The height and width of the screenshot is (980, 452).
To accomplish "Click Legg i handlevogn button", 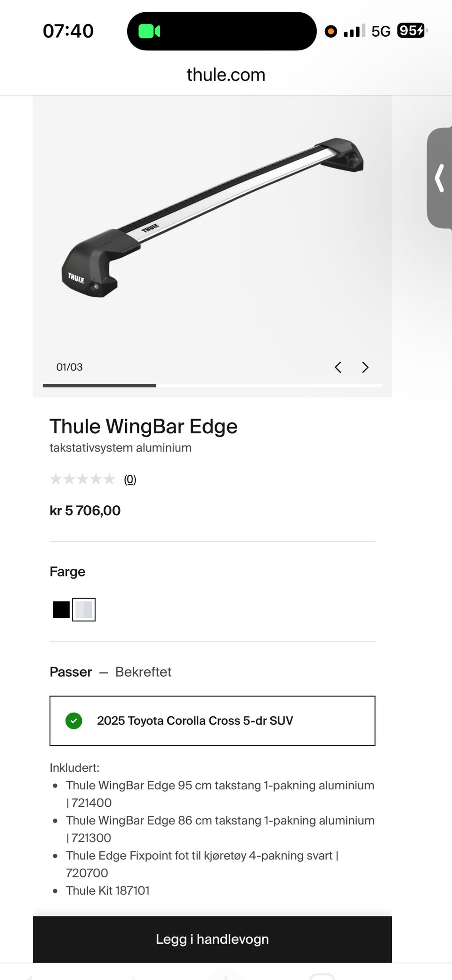I will pyautogui.click(x=212, y=939).
